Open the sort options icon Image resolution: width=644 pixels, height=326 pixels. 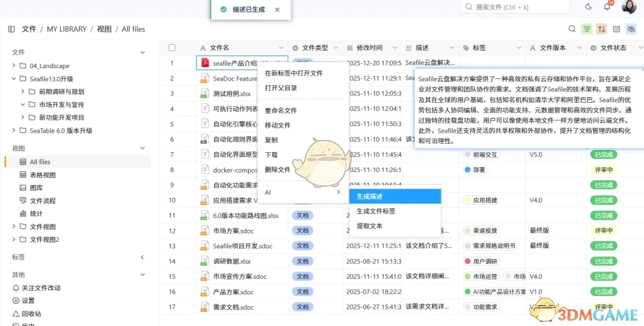coord(602,29)
